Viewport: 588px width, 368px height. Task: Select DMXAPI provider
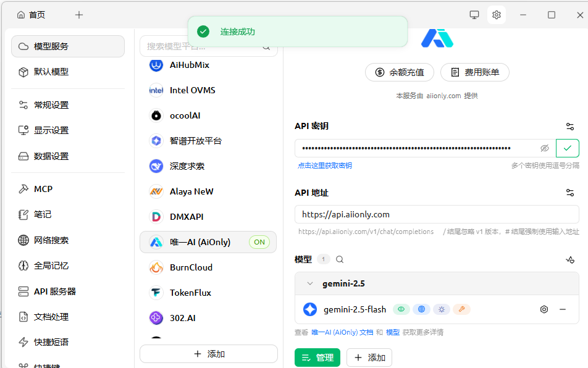click(x=208, y=217)
